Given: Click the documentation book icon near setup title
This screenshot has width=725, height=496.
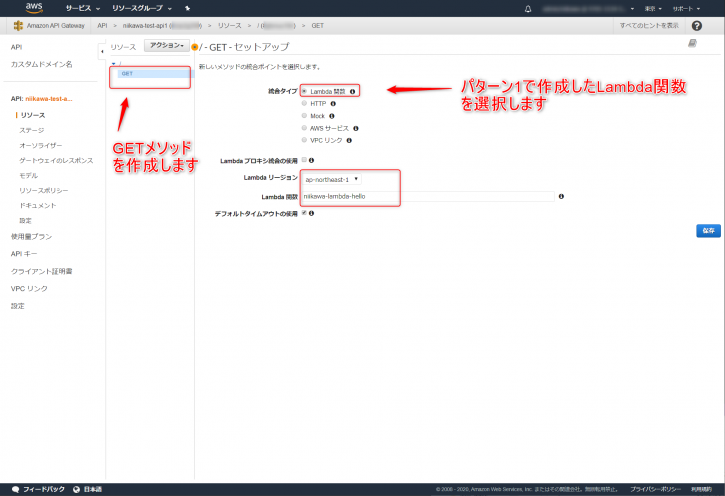Looking at the screenshot, I should (x=692, y=43).
